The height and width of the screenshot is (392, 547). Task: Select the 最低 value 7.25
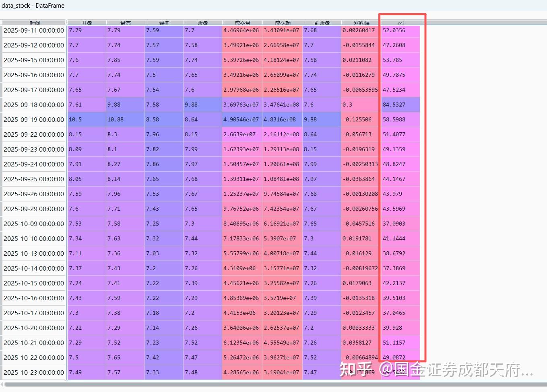[x=164, y=224]
